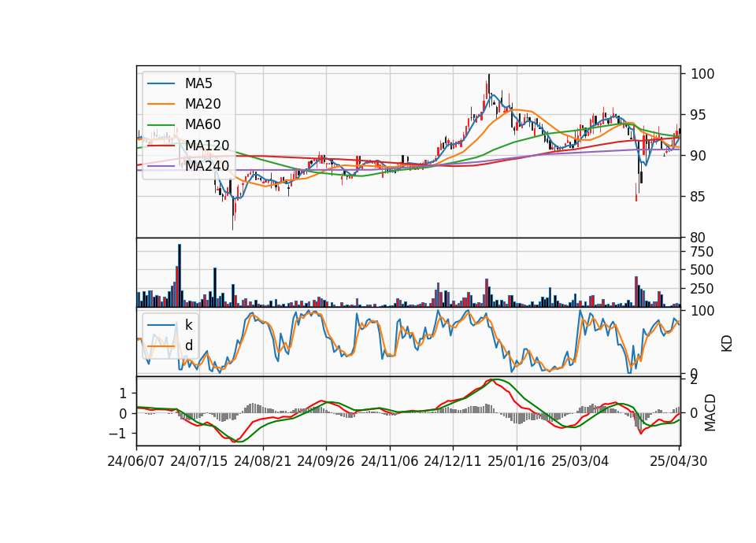
Task: Click the date label 25/04/30
Action: click(679, 461)
